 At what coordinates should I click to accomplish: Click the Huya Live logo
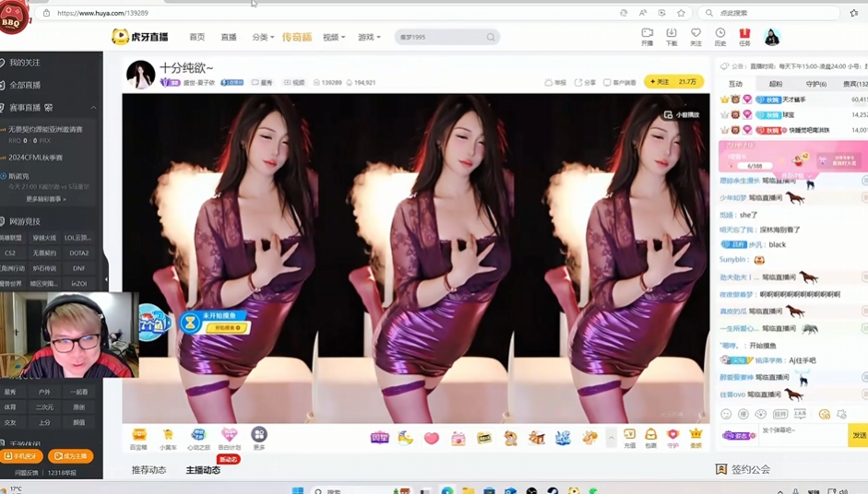pos(140,37)
